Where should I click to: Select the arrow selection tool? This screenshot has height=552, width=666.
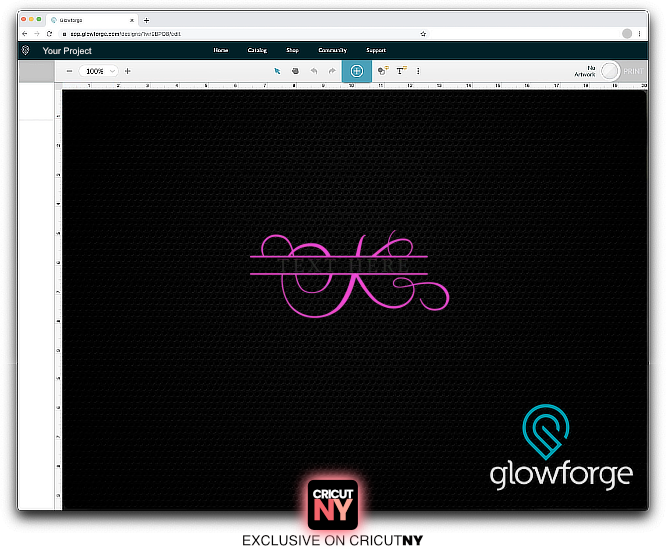[278, 71]
